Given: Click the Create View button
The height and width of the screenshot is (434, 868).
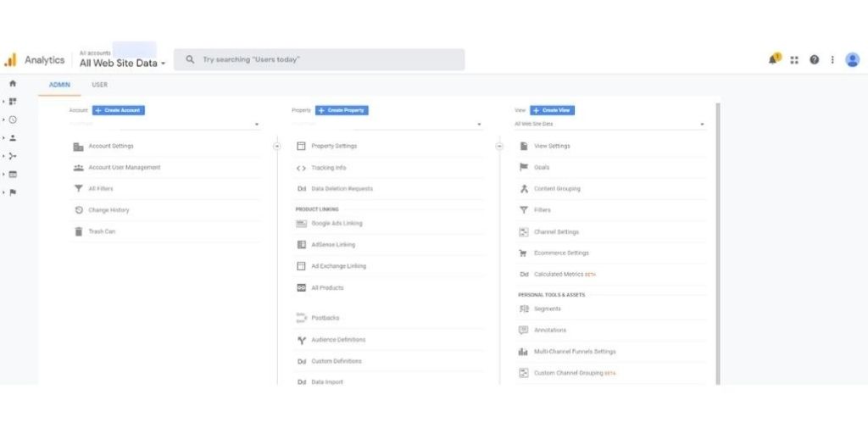Looking at the screenshot, I should click(x=552, y=111).
